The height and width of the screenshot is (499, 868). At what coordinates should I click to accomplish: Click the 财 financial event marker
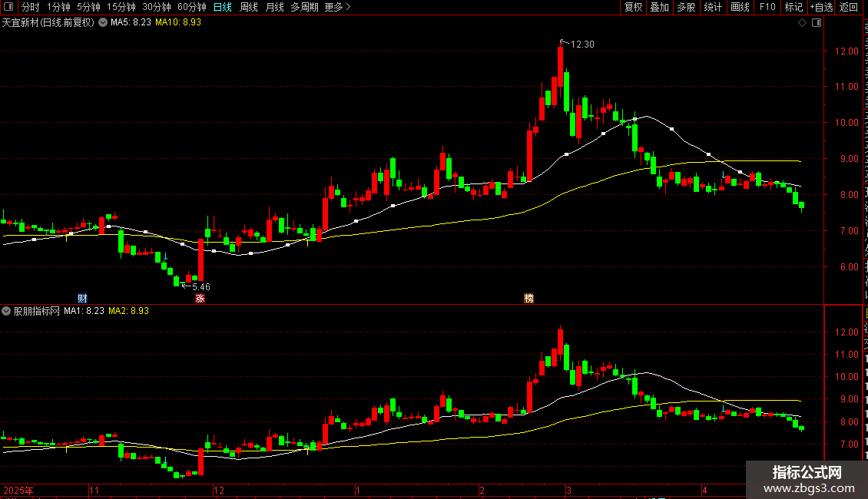(x=82, y=299)
